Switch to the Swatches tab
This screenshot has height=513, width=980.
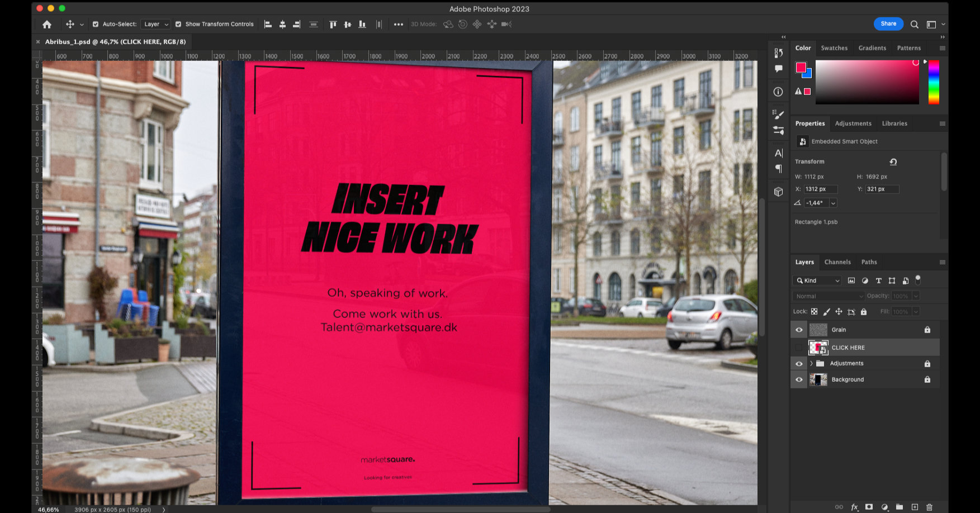[x=834, y=48]
